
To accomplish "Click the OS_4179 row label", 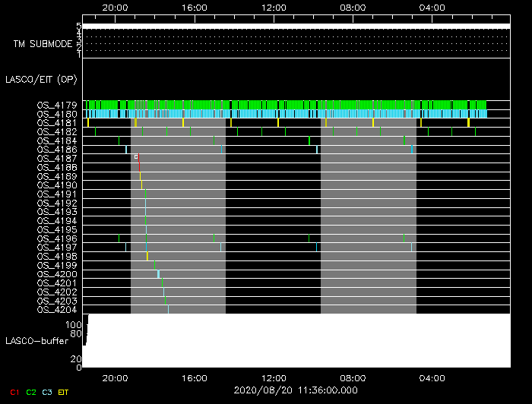I will [x=56, y=105].
